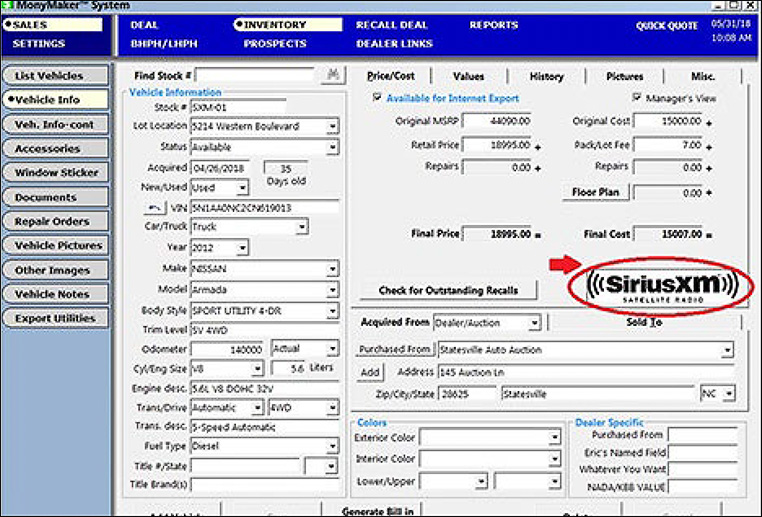Open the Make dropdown showing NISSAN
The height and width of the screenshot is (517, 762).
point(332,269)
